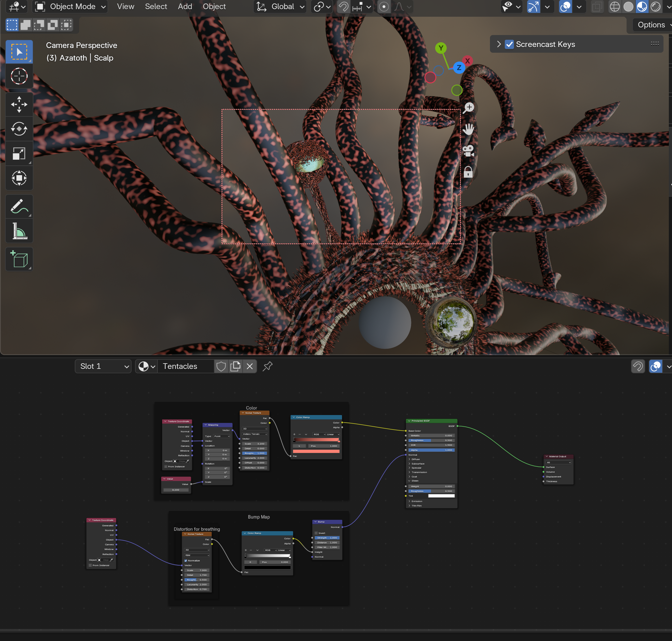Viewport: 672px width, 641px height.
Task: Click the salmon color swatch in Color Ramp
Action: [x=316, y=451]
